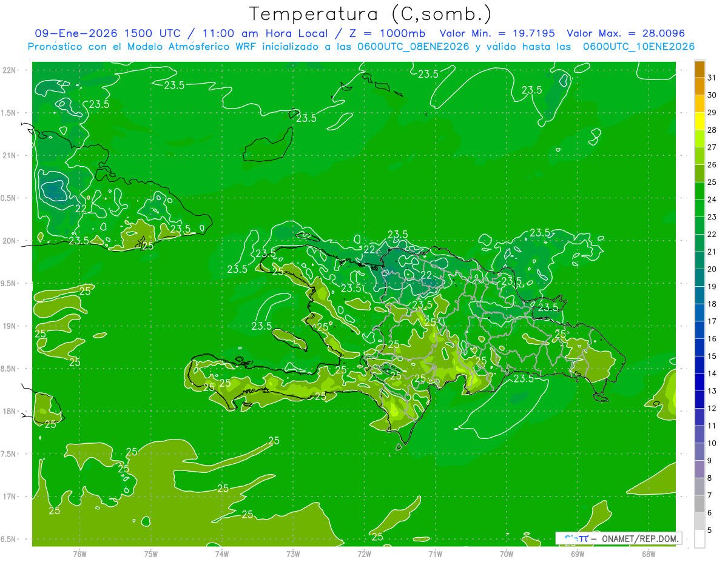Click the '76W' longitude axis label

pos(79,554)
